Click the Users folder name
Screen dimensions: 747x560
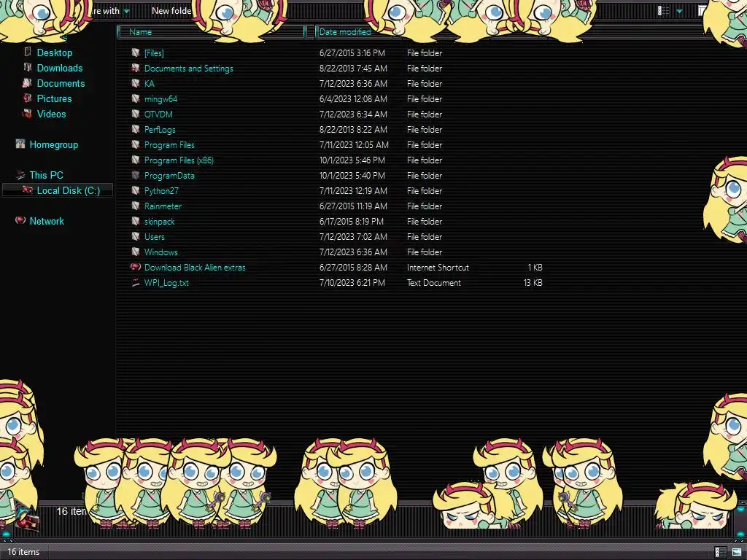coord(155,237)
